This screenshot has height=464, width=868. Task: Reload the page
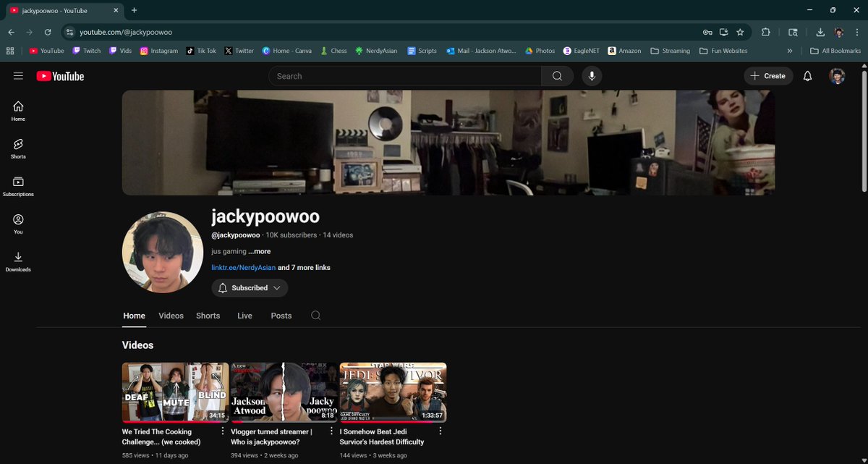click(48, 32)
